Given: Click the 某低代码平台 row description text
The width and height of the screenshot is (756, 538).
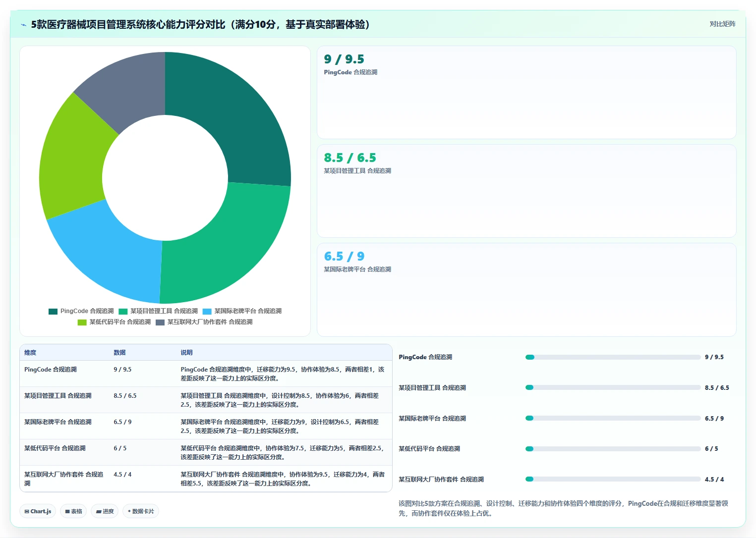Looking at the screenshot, I should point(283,453).
